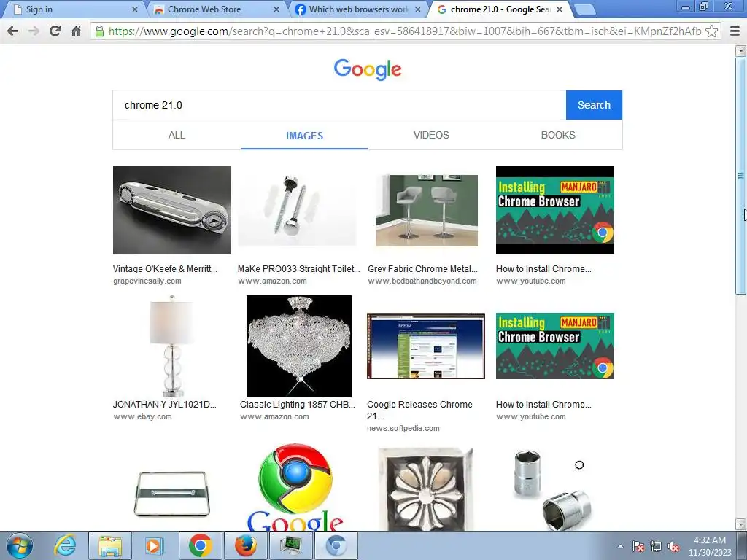Close the Sign in tab
The height and width of the screenshot is (560, 747).
pos(135,9)
